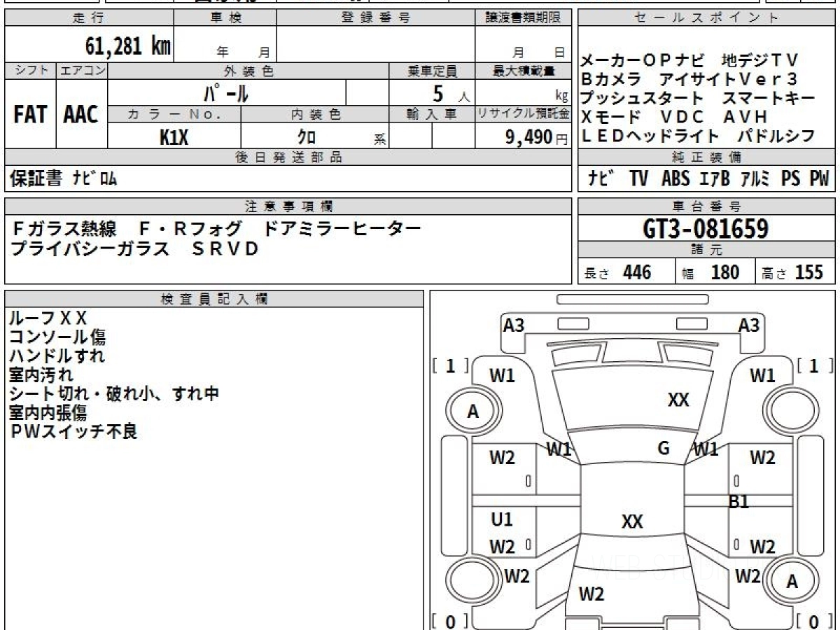
Task: Select the 輸入車 header
Action: pos(432,114)
